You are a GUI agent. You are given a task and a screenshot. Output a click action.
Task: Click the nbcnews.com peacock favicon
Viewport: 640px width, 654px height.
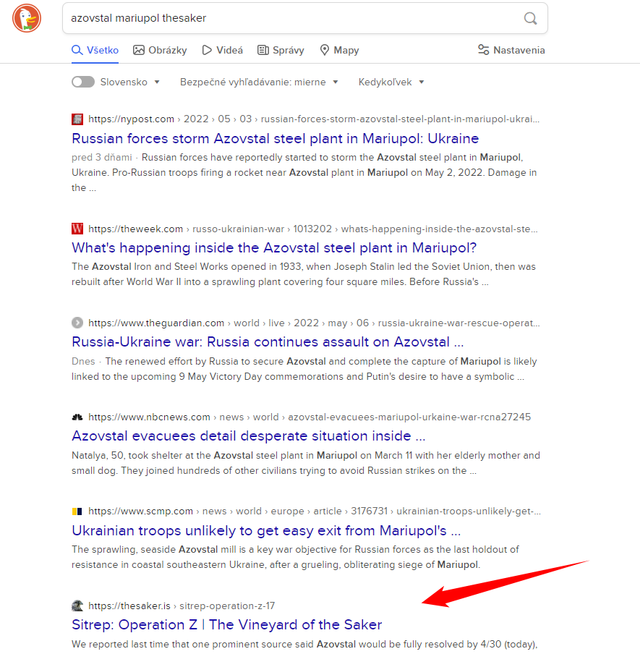pos(77,417)
